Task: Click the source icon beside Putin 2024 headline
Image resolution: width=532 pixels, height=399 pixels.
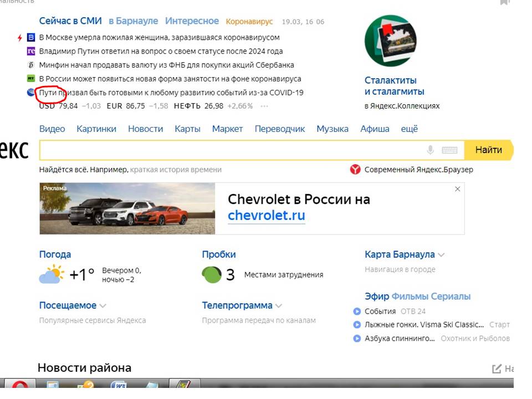Action: point(31,51)
